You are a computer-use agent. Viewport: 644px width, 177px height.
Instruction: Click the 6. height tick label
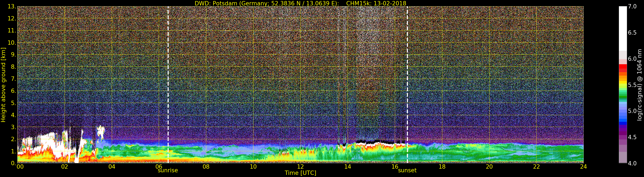coord(13,91)
